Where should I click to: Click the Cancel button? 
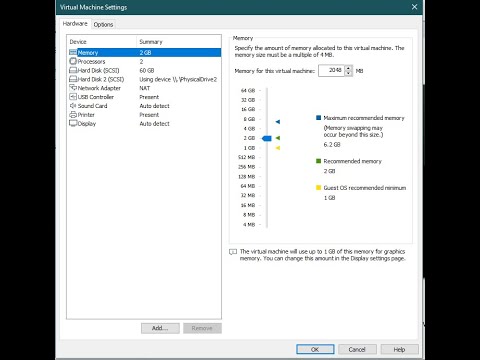tap(357, 349)
